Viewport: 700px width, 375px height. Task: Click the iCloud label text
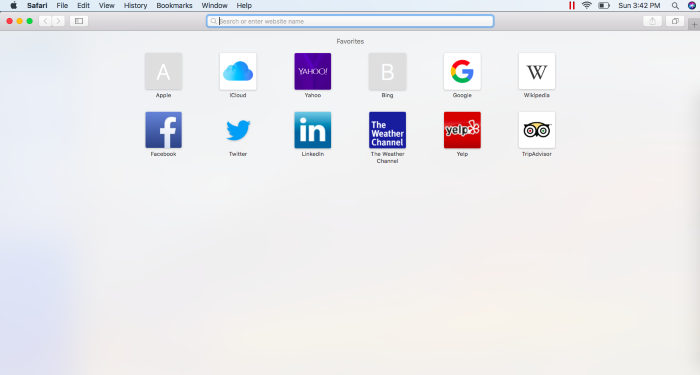pyautogui.click(x=238, y=95)
